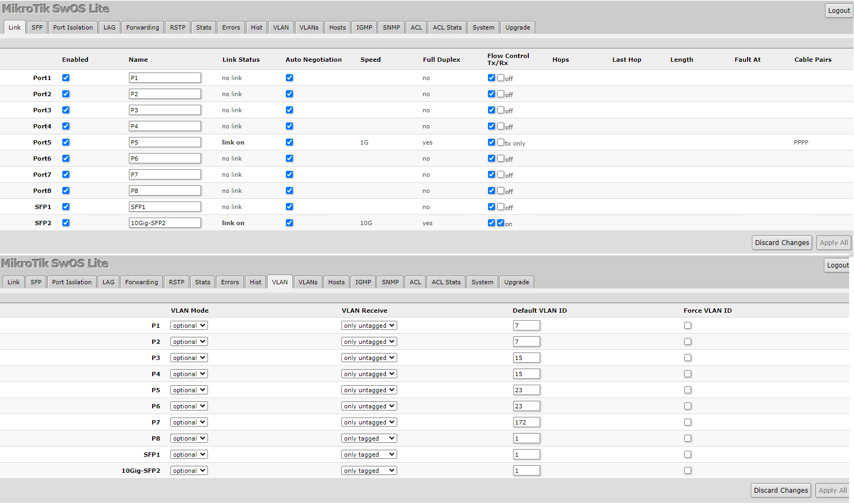Open VLAN Mode dropdown for P4
This screenshot has width=854, height=504.
coord(189,374)
